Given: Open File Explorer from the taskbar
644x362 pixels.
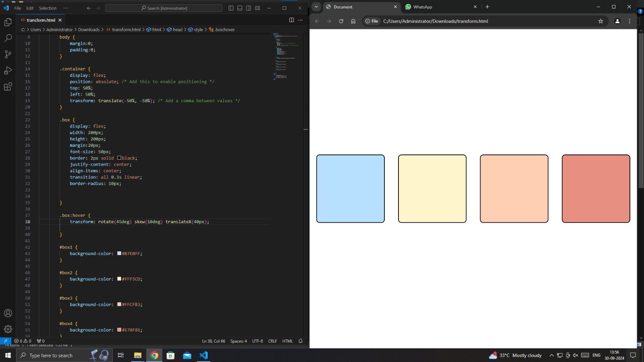Looking at the screenshot, I should pyautogui.click(x=138, y=355).
